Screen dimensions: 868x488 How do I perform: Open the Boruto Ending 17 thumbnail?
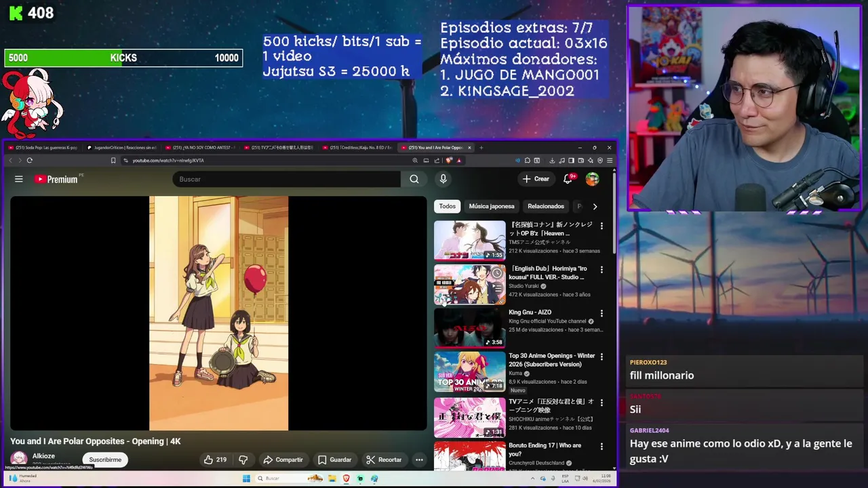[470, 456]
